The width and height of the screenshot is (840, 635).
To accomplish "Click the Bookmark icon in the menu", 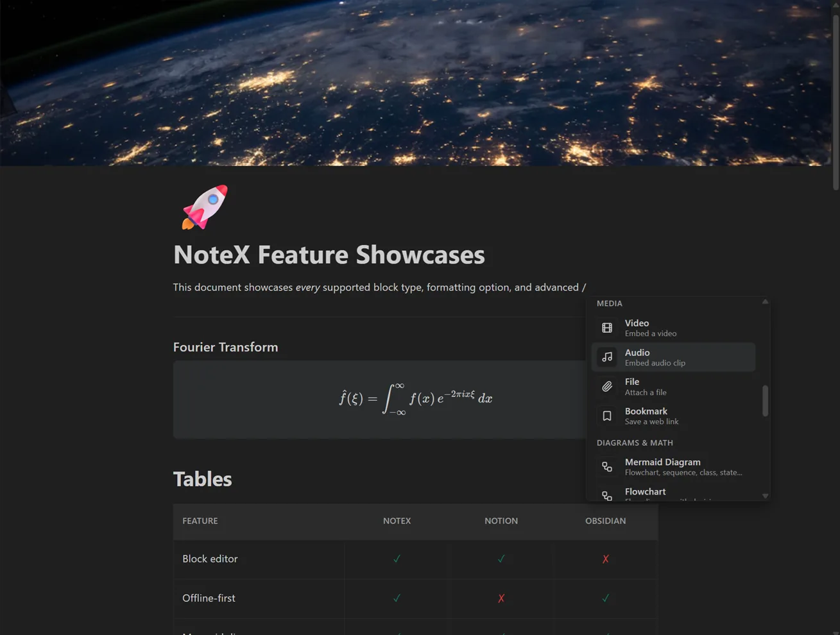I will point(607,416).
